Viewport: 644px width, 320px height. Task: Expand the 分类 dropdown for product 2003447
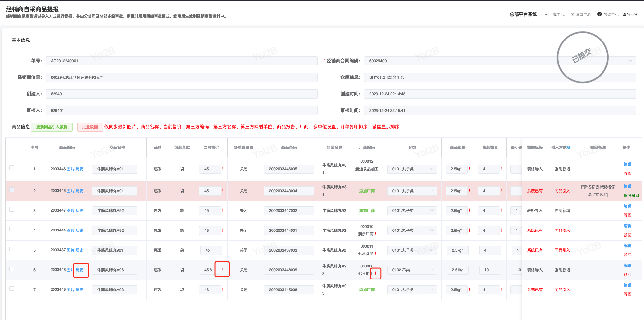coord(412,211)
